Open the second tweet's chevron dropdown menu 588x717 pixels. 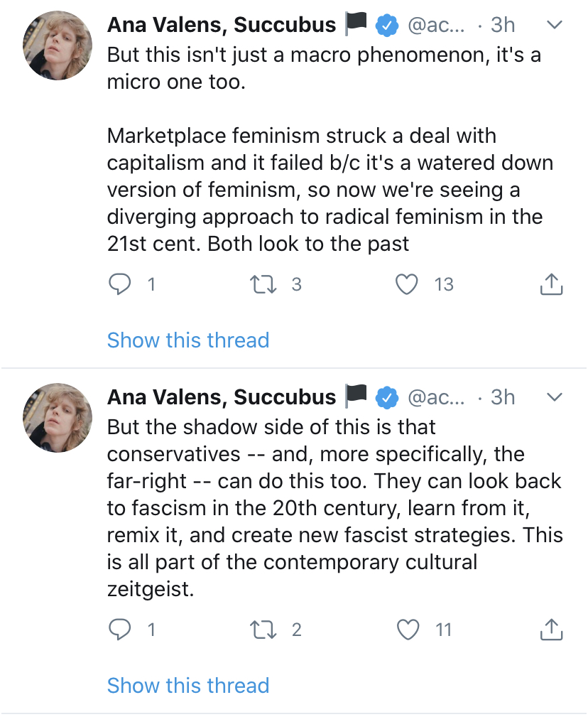pos(555,396)
